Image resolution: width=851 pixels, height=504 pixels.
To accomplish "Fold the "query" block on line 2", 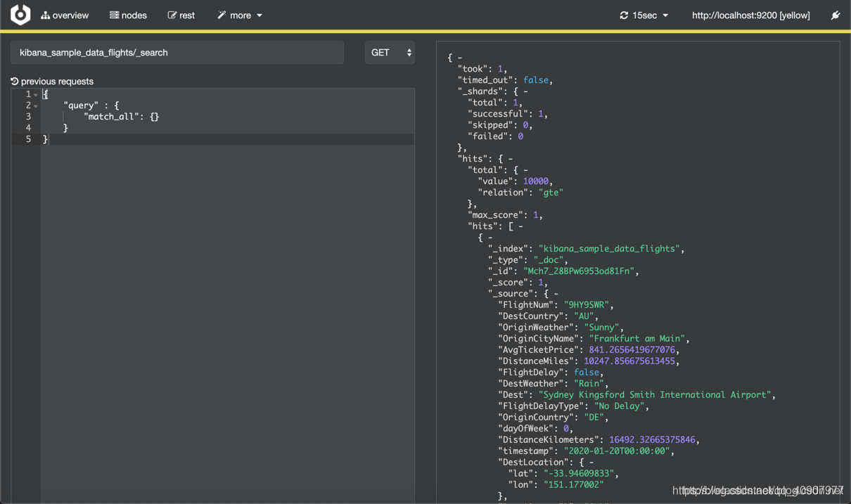I will coord(36,106).
